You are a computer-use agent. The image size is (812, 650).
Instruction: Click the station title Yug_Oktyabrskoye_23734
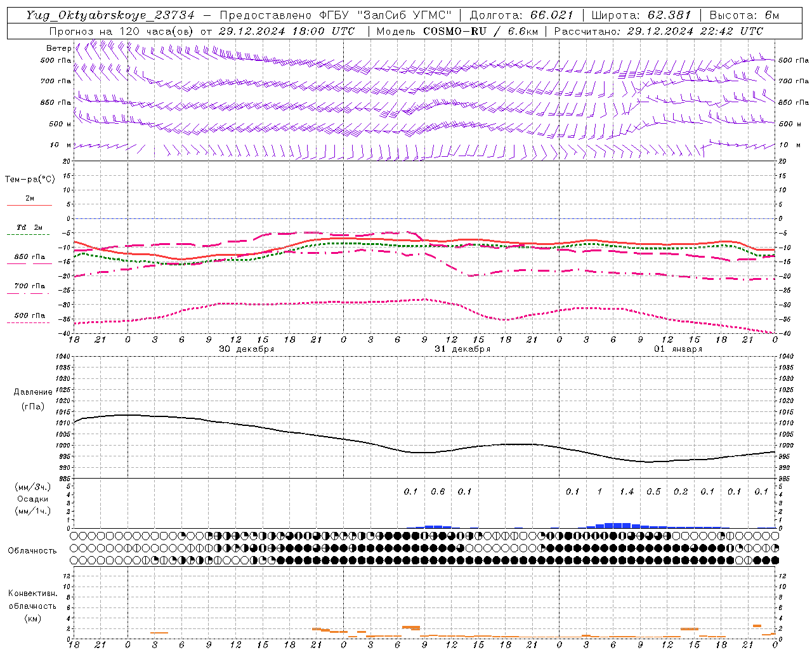point(110,15)
